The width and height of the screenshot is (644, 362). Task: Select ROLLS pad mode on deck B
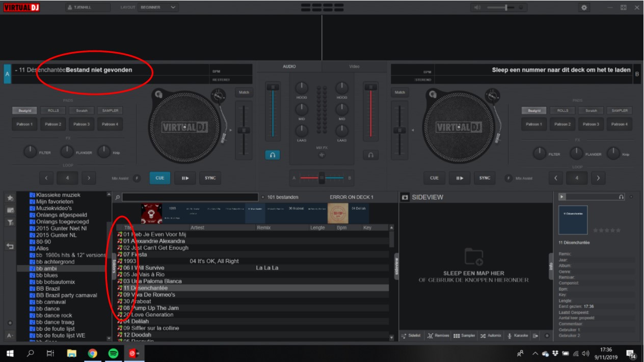[562, 110]
